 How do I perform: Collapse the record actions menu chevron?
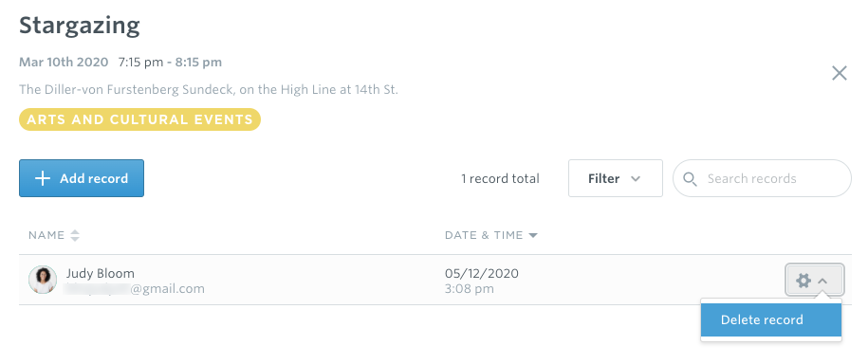tap(822, 281)
